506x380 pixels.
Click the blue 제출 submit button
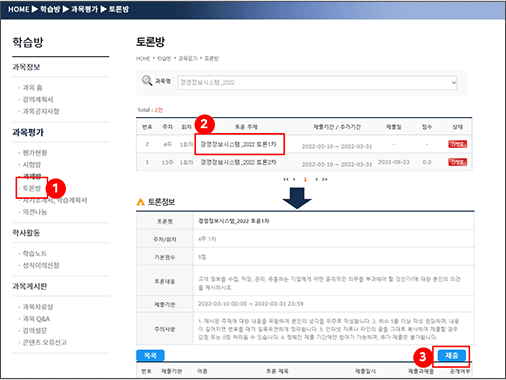click(452, 355)
